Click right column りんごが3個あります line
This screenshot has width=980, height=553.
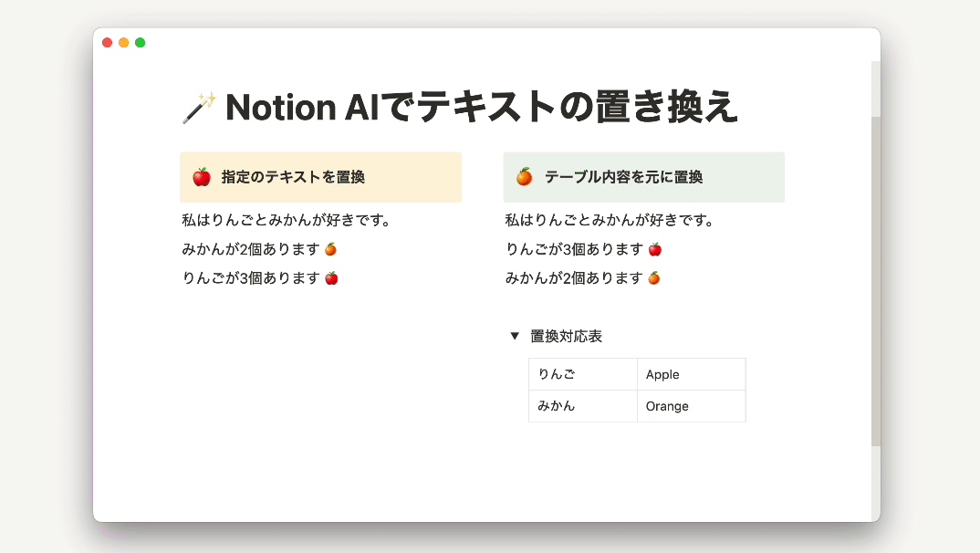point(584,249)
